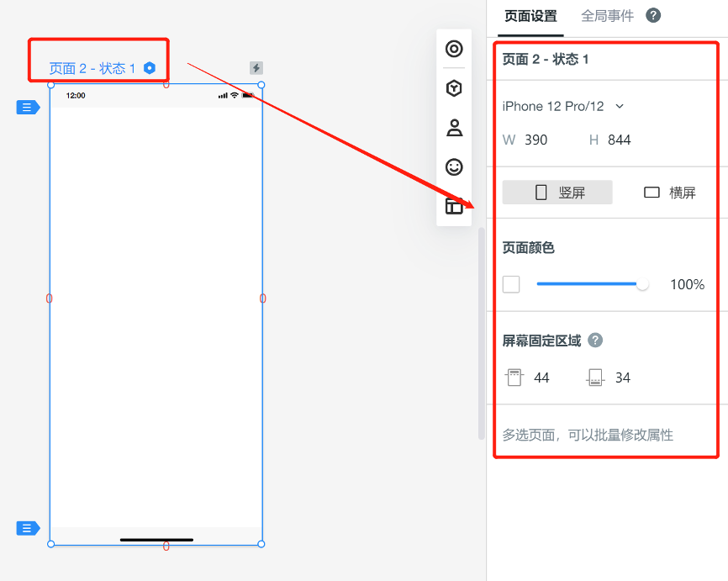728x581 pixels.
Task: Select 竖屏 portrait orientation
Action: 557,193
